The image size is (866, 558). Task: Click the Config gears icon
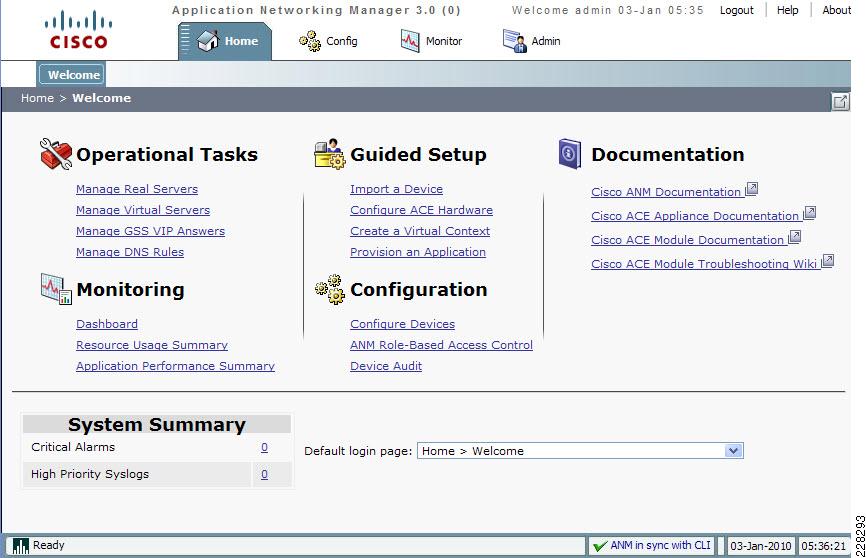click(x=310, y=41)
